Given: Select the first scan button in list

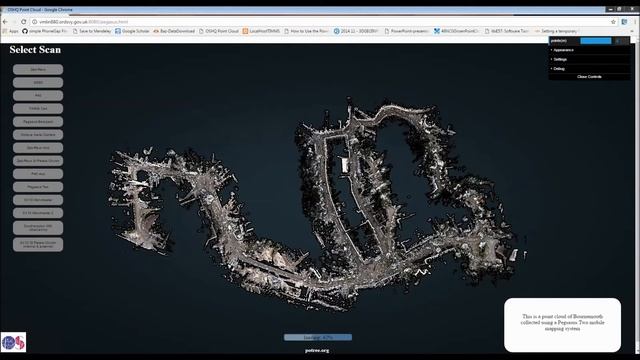Looking at the screenshot, I should click(x=38, y=69).
